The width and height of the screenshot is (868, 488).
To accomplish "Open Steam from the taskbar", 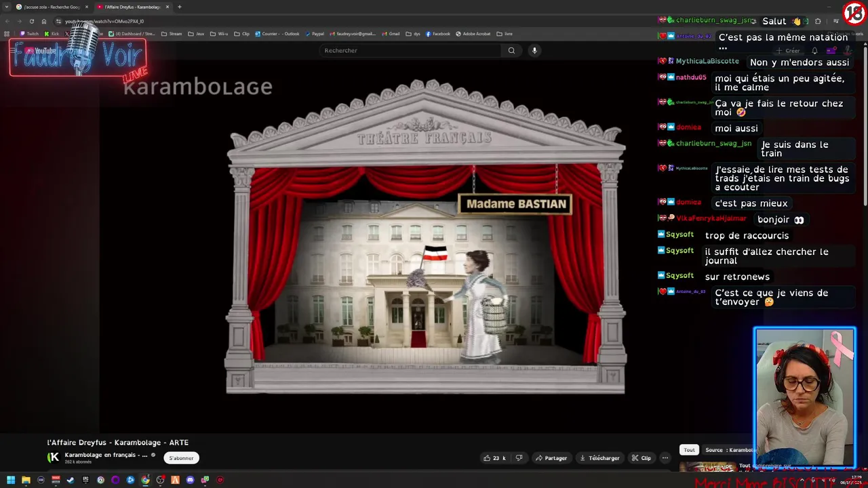I will 71,480.
